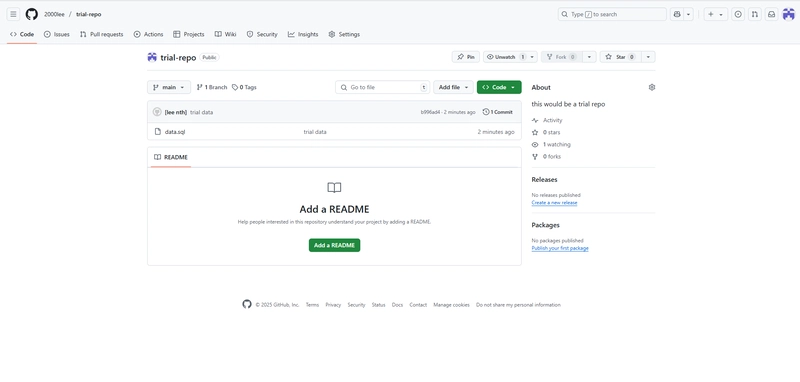
Task: Expand the main branch dropdown
Action: point(169,87)
